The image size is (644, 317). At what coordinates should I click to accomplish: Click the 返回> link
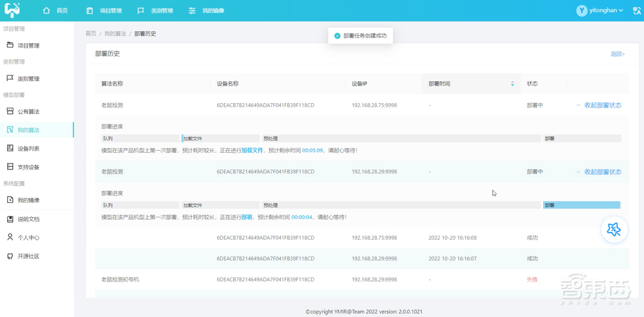(618, 54)
